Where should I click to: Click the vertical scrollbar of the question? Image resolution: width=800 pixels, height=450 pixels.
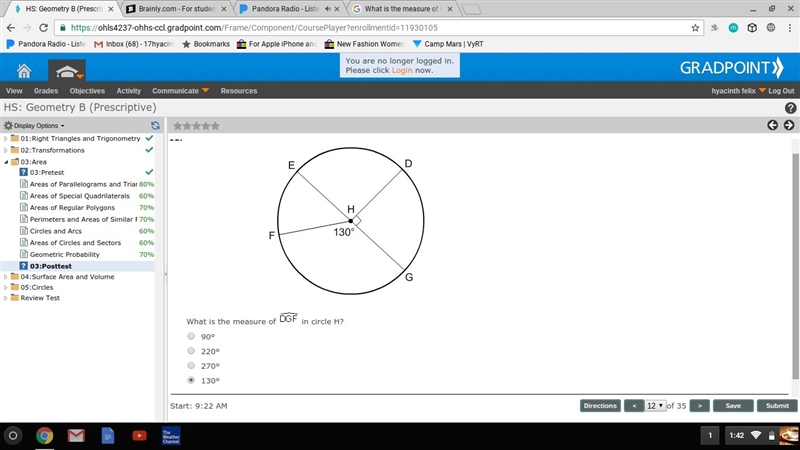tap(795, 265)
